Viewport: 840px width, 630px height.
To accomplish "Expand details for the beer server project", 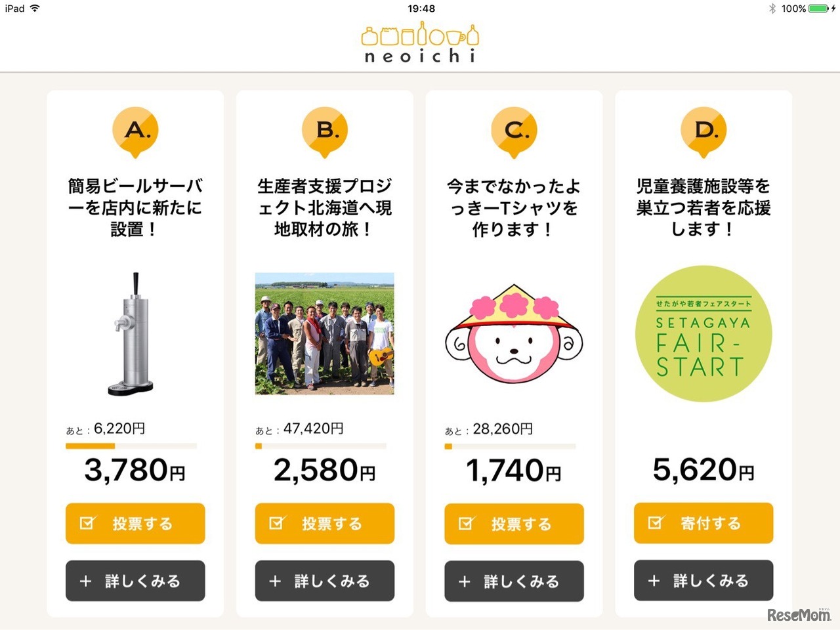I will pos(135,581).
